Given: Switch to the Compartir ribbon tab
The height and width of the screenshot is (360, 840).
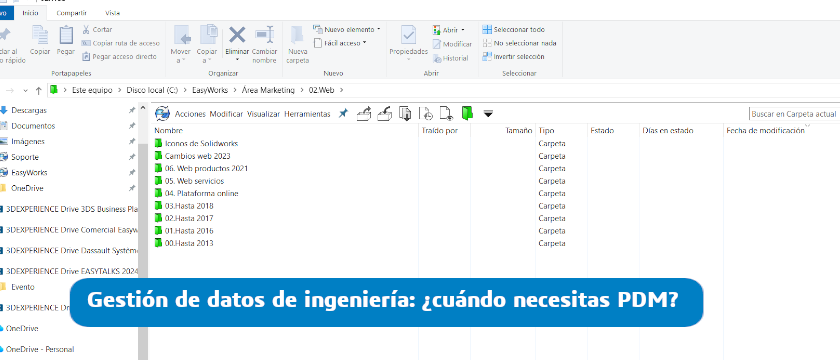Looking at the screenshot, I should pos(72,12).
